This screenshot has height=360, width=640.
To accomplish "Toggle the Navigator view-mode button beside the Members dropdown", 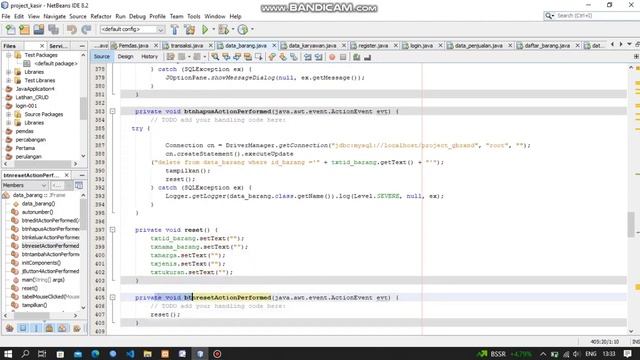I will pyautogui.click(x=79, y=185).
